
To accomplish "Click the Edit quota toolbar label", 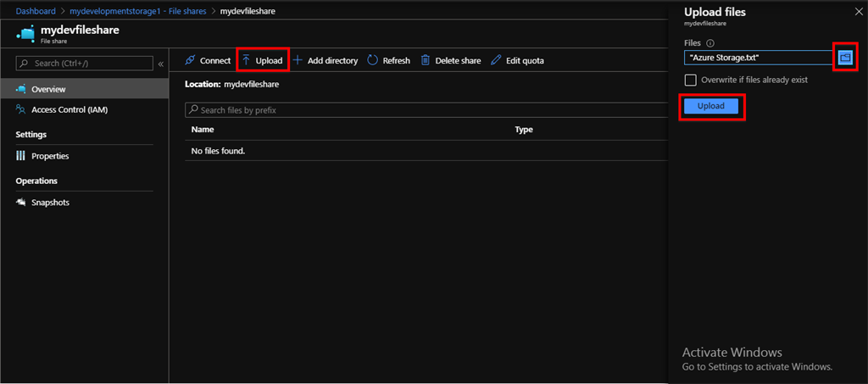I will (x=525, y=61).
